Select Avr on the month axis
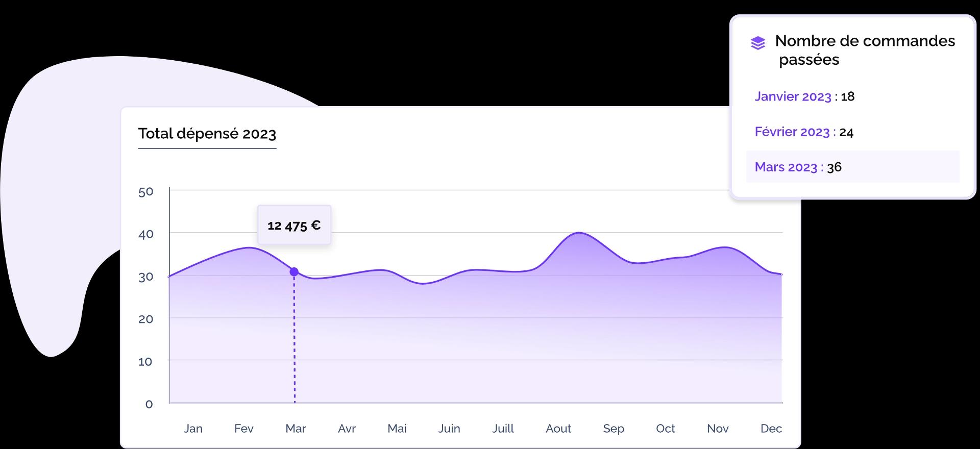This screenshot has height=449, width=980. [x=347, y=429]
